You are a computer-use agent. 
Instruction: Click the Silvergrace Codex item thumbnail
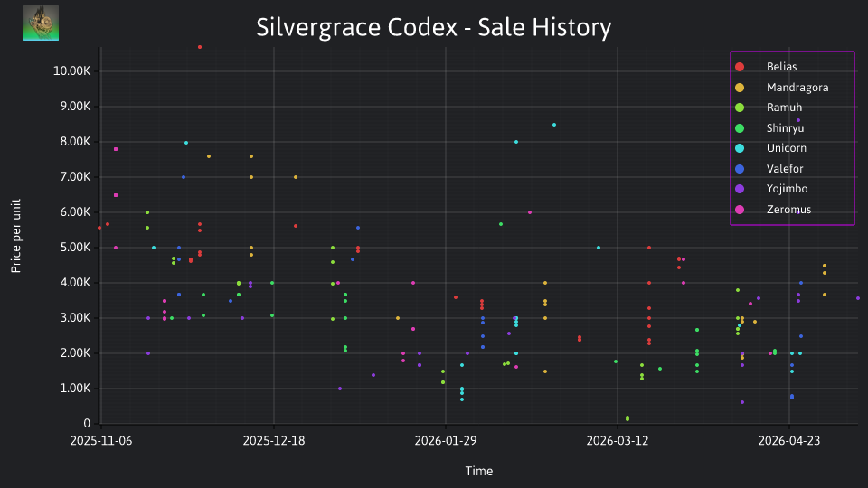(x=41, y=23)
